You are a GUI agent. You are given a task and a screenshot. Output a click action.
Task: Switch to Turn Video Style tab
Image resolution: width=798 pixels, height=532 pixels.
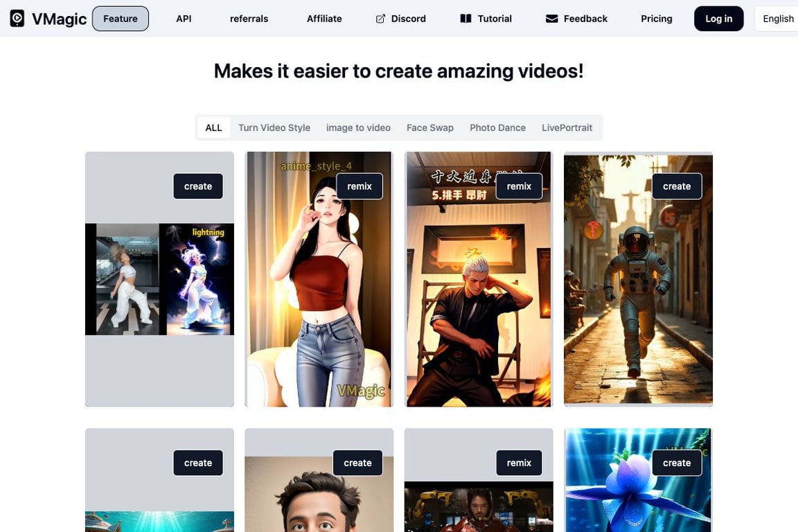pyautogui.click(x=274, y=127)
